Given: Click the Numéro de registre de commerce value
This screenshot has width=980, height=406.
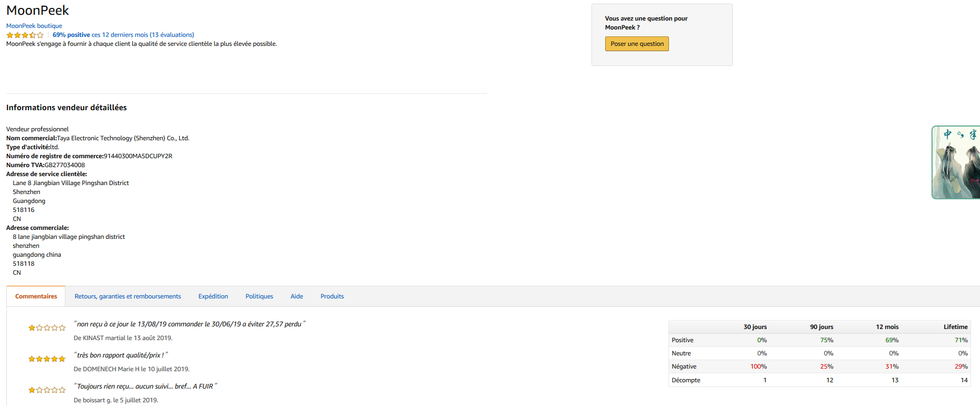Looking at the screenshot, I should (138, 156).
